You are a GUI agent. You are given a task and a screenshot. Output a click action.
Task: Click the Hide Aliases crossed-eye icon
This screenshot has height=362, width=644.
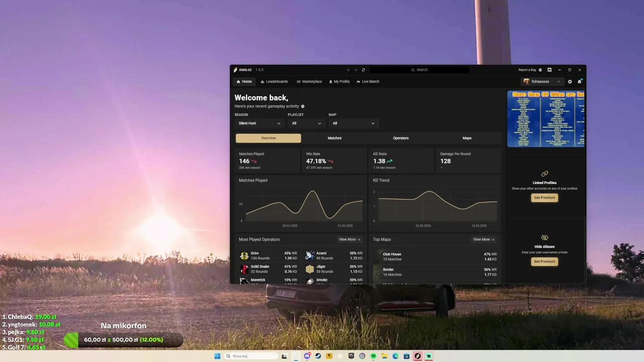click(544, 237)
